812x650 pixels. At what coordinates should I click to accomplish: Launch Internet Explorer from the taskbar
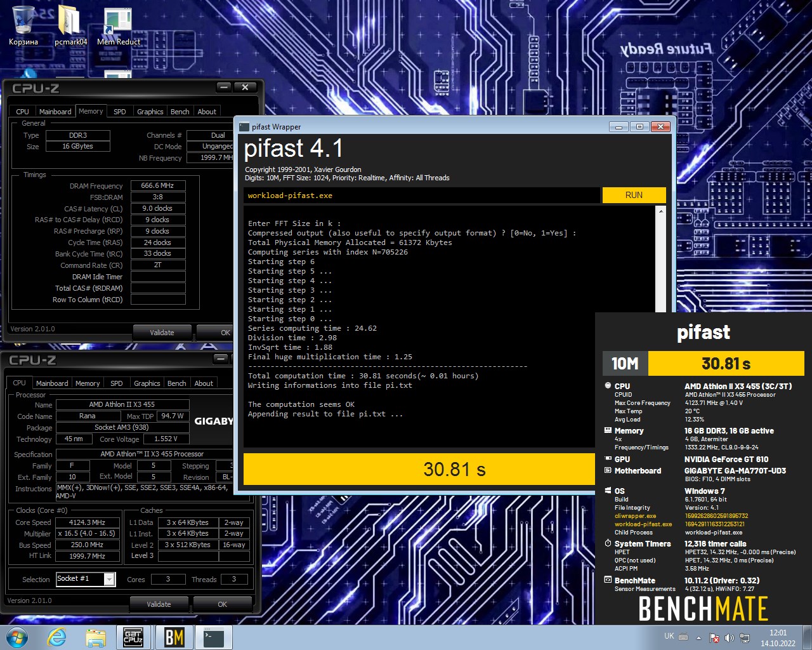pos(56,637)
